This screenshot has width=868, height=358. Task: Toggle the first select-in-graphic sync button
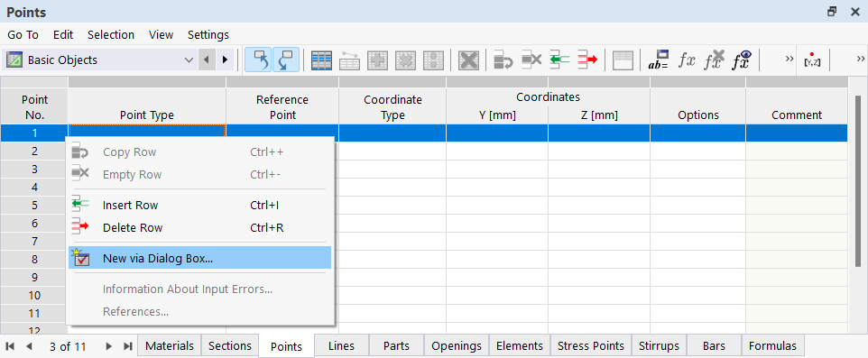pos(259,60)
